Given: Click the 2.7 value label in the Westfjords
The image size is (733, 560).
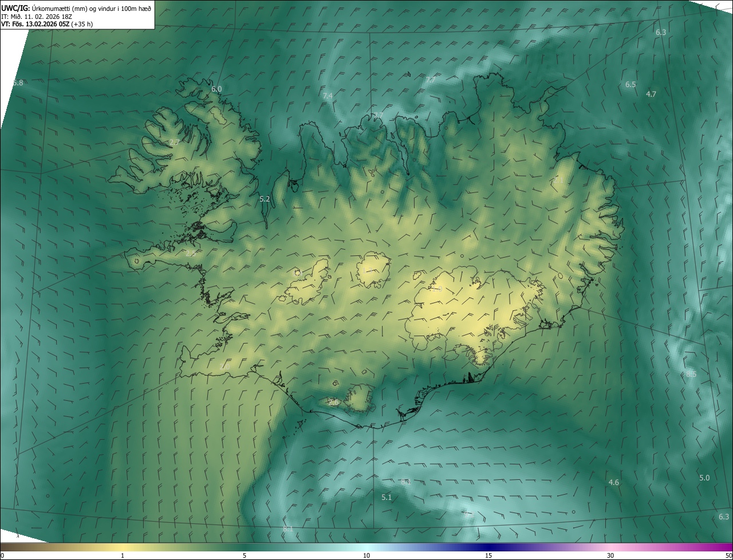Looking at the screenshot, I should [175, 142].
